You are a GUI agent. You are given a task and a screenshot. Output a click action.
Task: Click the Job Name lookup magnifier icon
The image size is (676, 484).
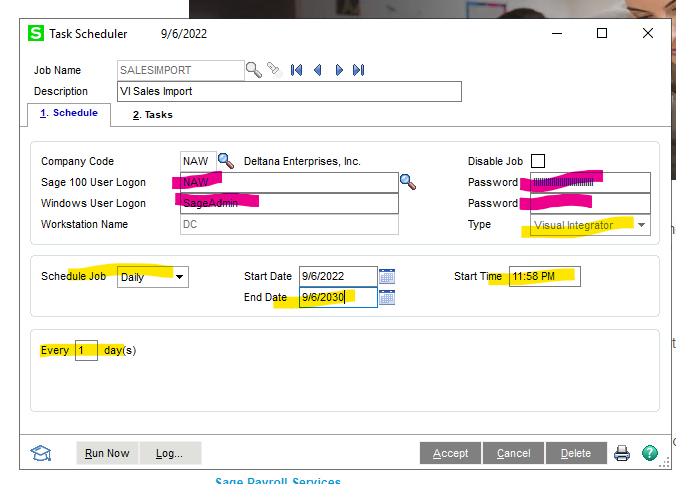tap(254, 70)
